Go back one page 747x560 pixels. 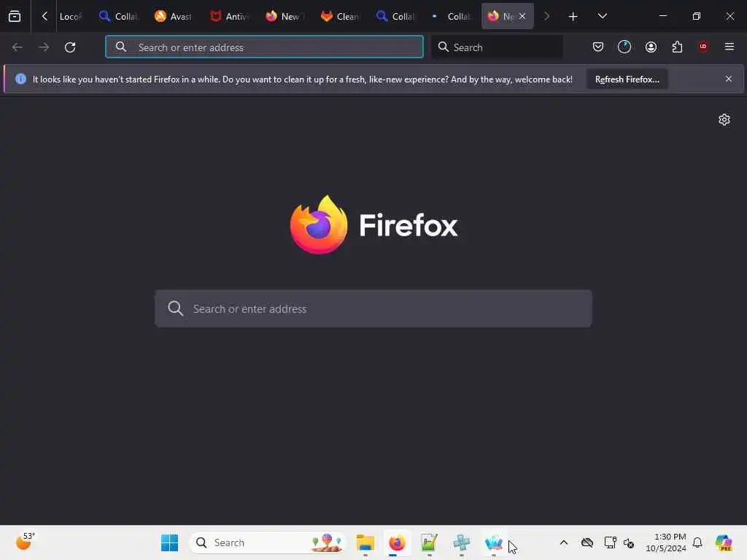pos(18,47)
